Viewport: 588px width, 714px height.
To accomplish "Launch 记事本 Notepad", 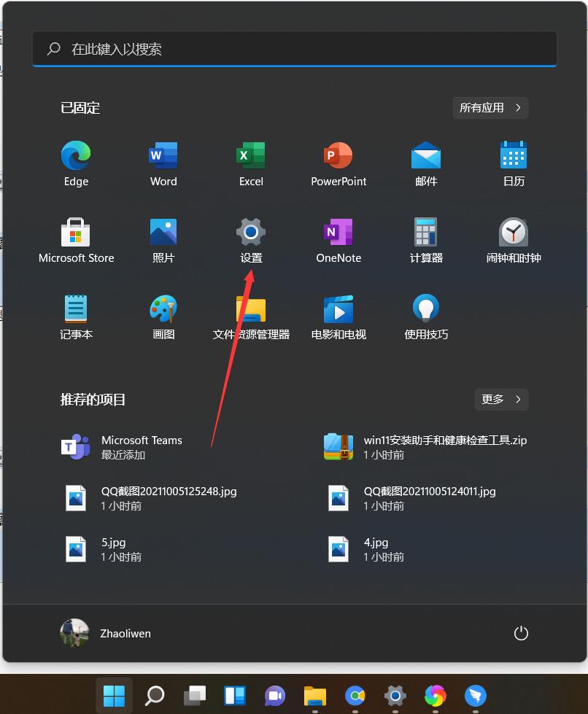I will coord(76,308).
